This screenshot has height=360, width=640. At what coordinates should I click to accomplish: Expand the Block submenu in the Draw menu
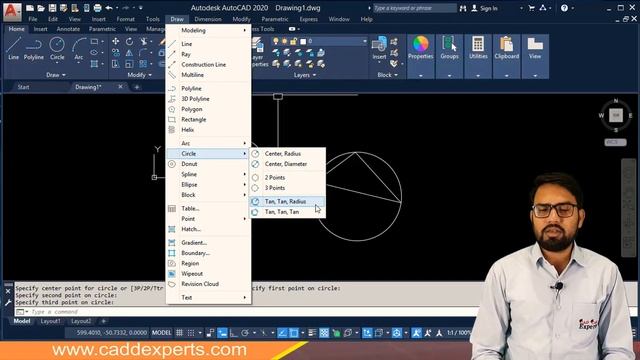click(208, 195)
